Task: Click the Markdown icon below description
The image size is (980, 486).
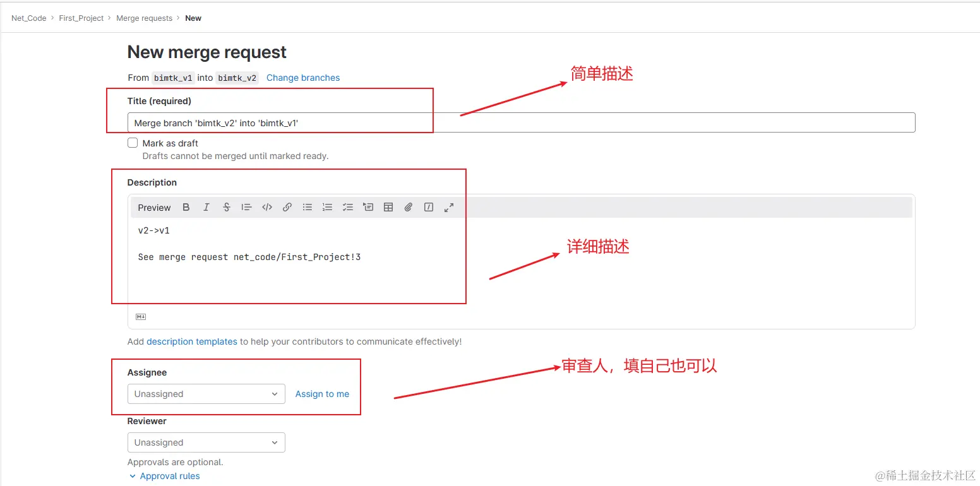Action: (141, 317)
